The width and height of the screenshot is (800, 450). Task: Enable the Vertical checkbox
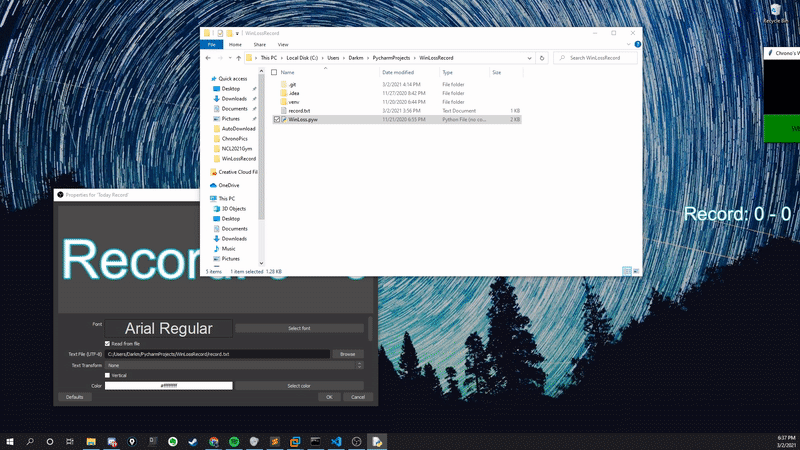coord(107,376)
